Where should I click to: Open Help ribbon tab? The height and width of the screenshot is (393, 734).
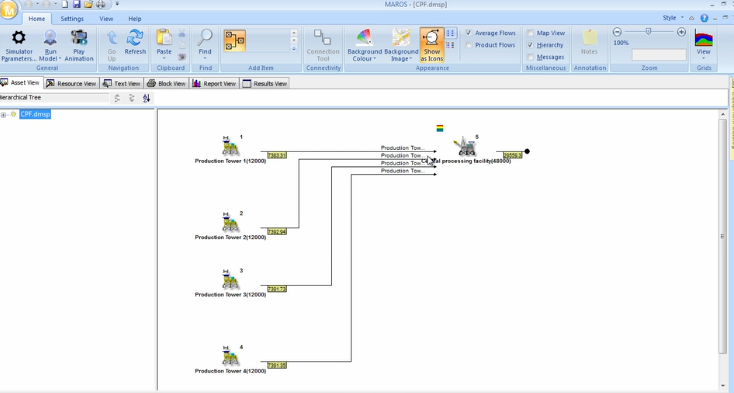(x=134, y=19)
